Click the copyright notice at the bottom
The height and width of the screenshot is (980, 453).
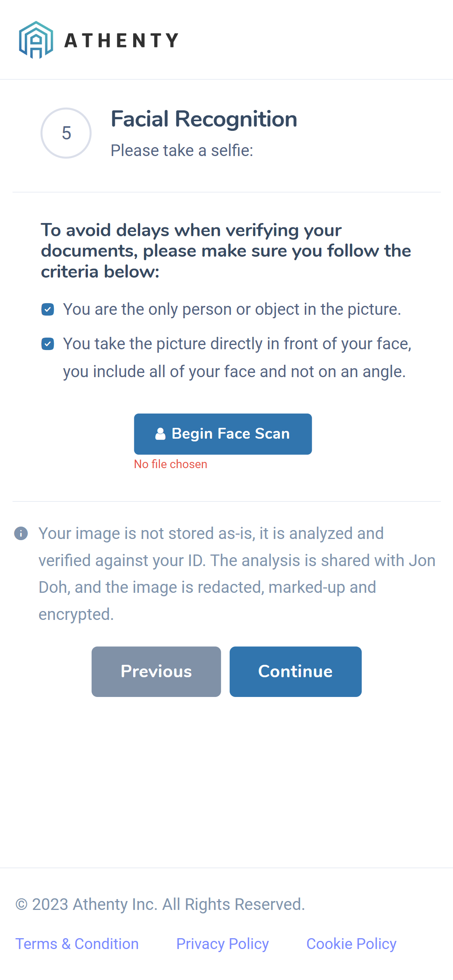[160, 904]
